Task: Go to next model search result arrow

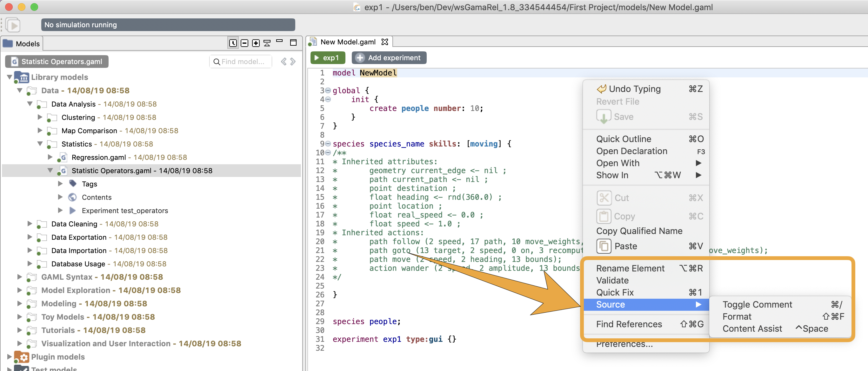Action: [x=293, y=62]
